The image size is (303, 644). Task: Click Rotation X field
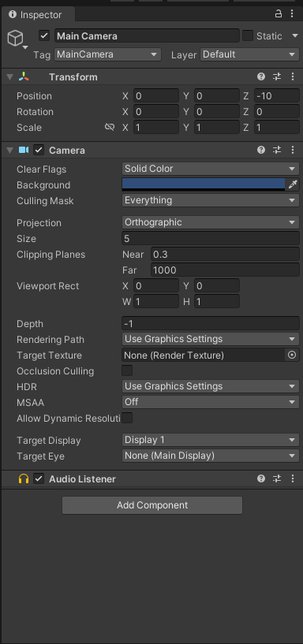point(155,112)
